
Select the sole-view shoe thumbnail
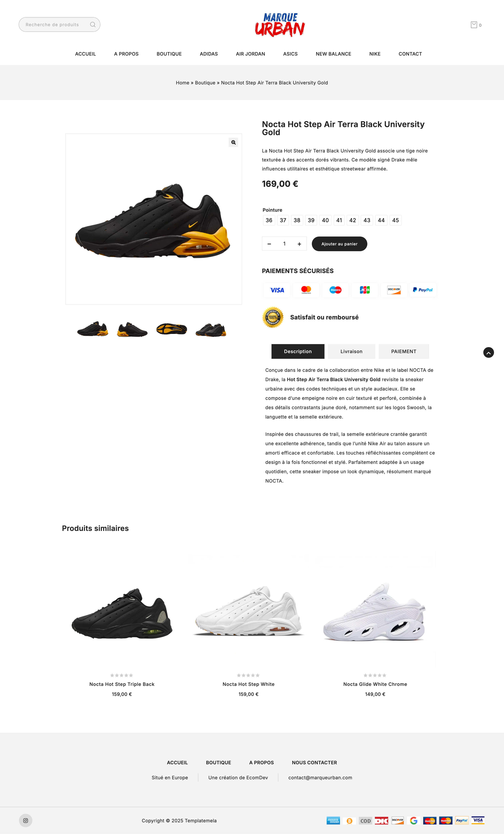171,329
